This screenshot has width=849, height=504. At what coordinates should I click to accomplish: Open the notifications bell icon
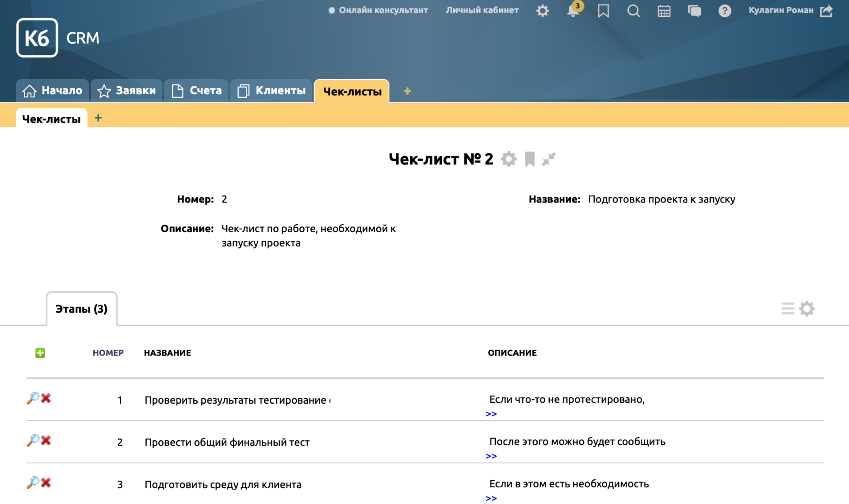tap(573, 11)
